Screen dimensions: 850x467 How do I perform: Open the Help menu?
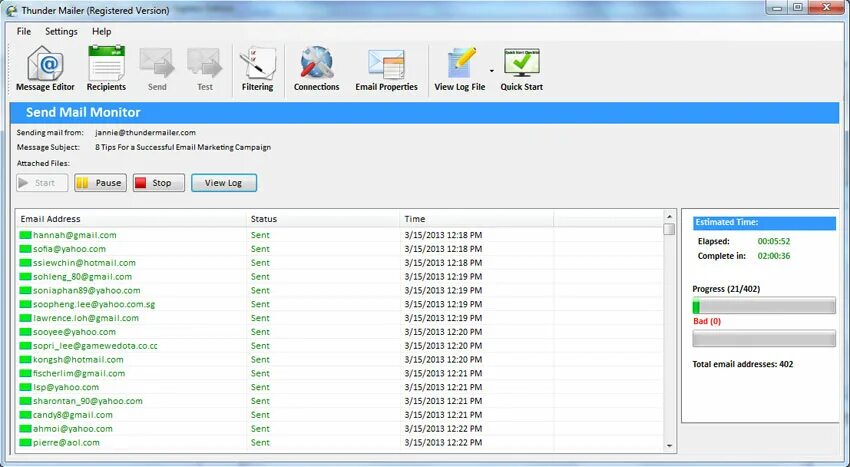(x=101, y=31)
